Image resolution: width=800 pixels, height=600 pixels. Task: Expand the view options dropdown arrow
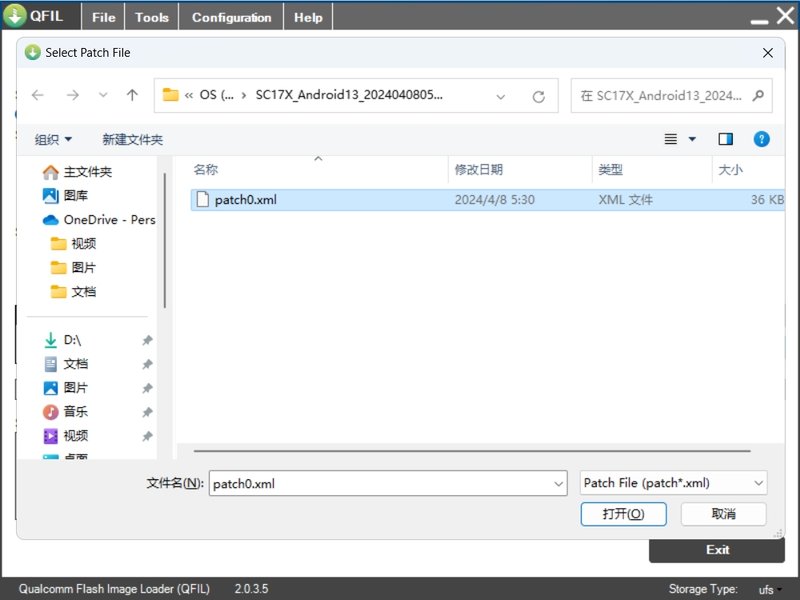(692, 139)
